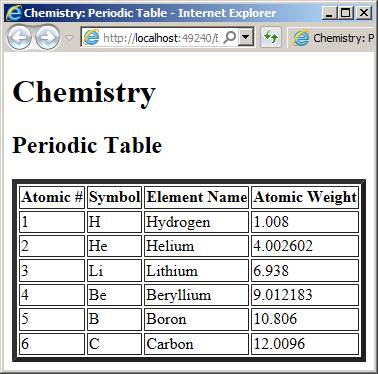Click the Lithium cell
378x374 pixels.
pyautogui.click(x=196, y=270)
